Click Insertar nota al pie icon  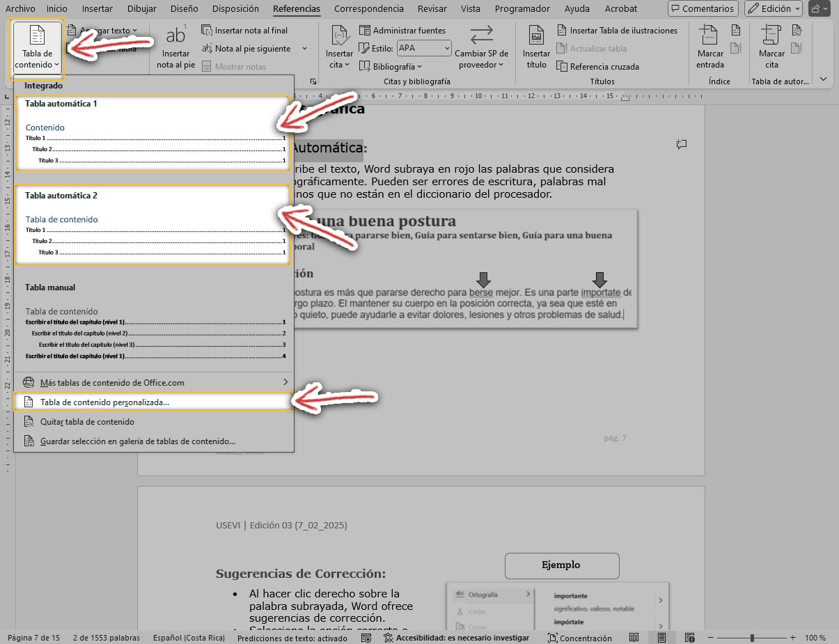click(175, 36)
